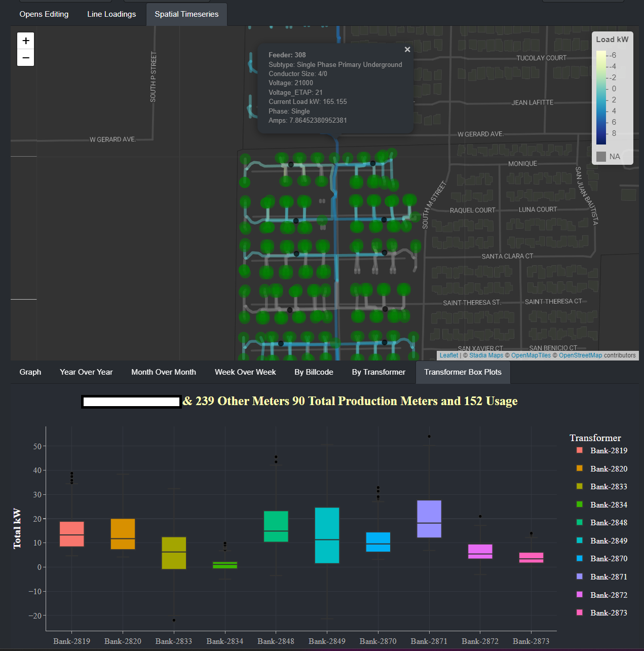Open Month Over Month tab
644x651 pixels.
click(x=164, y=372)
